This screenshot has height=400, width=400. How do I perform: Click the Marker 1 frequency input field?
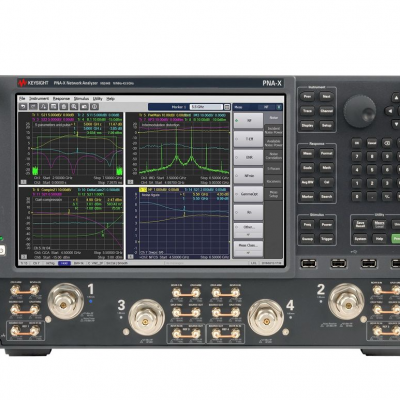(206, 107)
